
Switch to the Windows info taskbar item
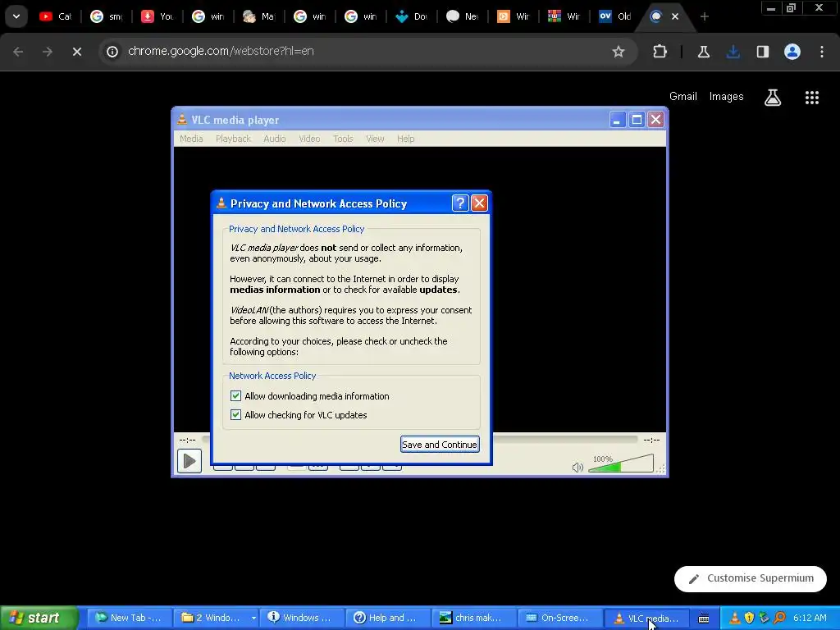point(301,618)
